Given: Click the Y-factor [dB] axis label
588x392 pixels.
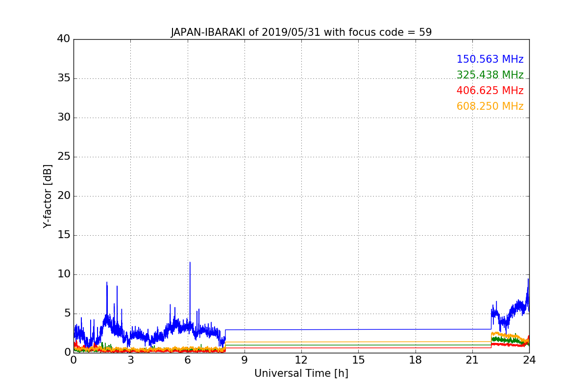Looking at the screenshot, I should click(x=47, y=196).
